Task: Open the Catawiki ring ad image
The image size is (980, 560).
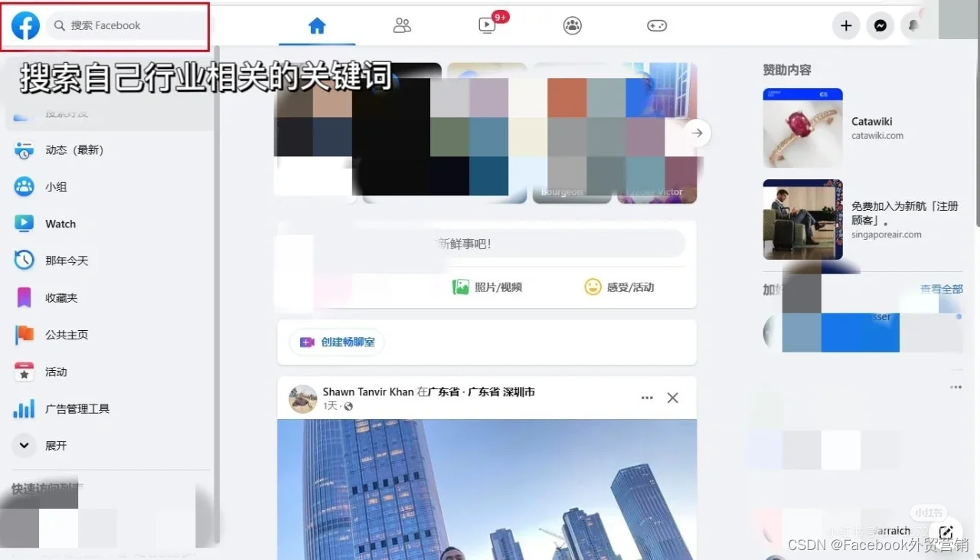Action: (803, 128)
